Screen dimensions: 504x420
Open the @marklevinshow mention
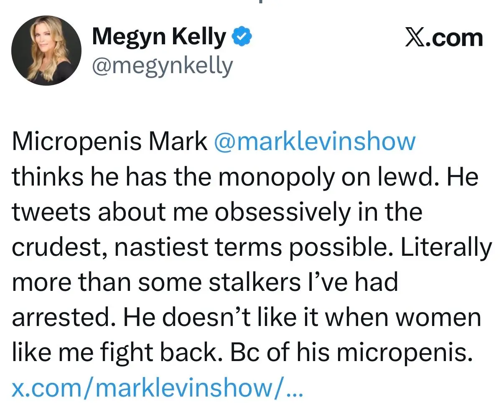(x=315, y=142)
